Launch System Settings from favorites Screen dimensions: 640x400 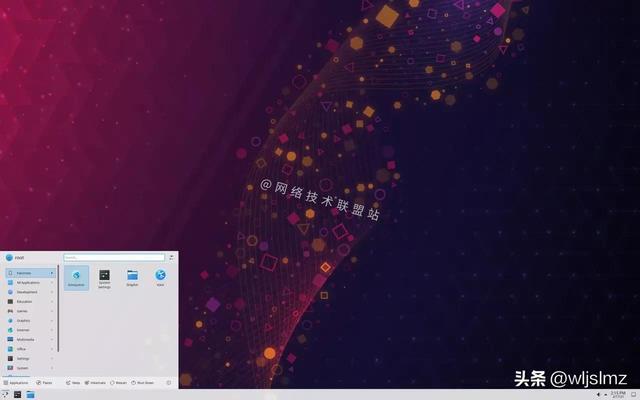[104, 277]
